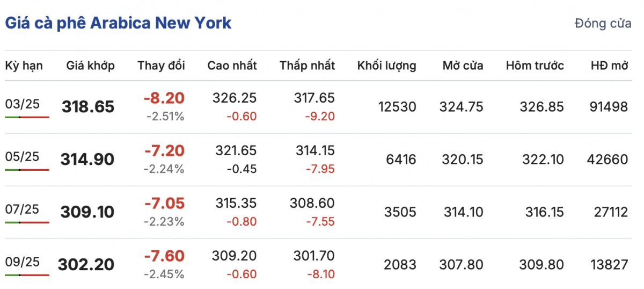Sort by the 'Kỳ hạn' column header

24,66
